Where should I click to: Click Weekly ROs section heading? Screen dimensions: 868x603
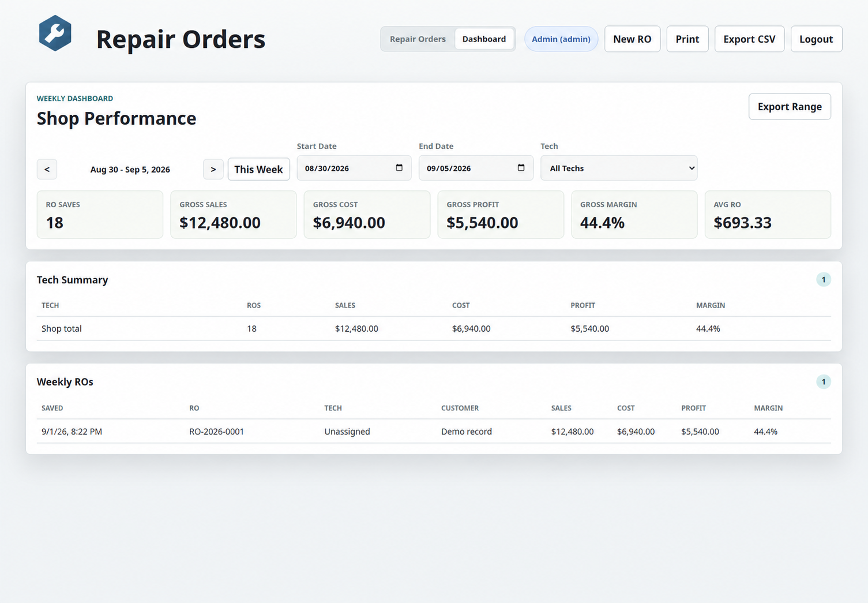[x=65, y=382]
